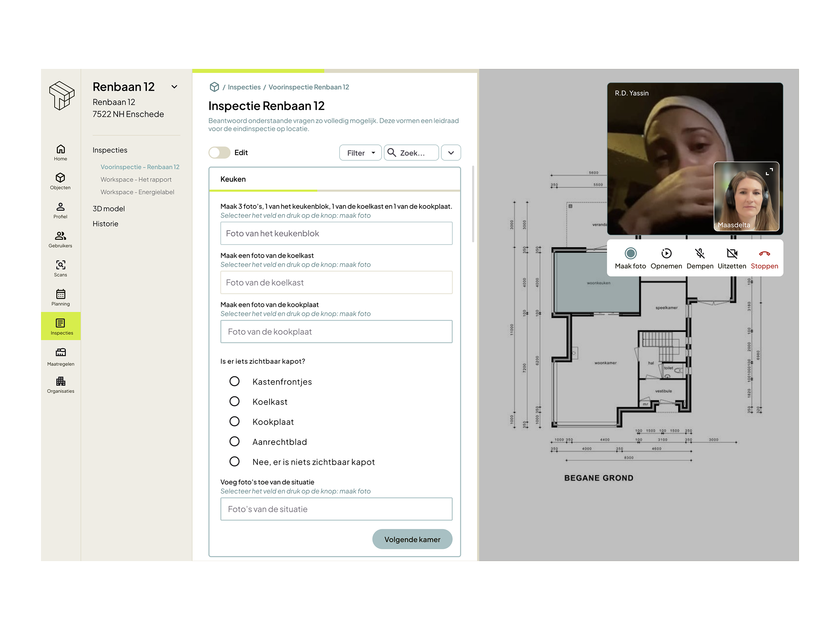Click the Inspectie Renbaan 12 heading
This screenshot has width=840, height=630.
click(267, 106)
